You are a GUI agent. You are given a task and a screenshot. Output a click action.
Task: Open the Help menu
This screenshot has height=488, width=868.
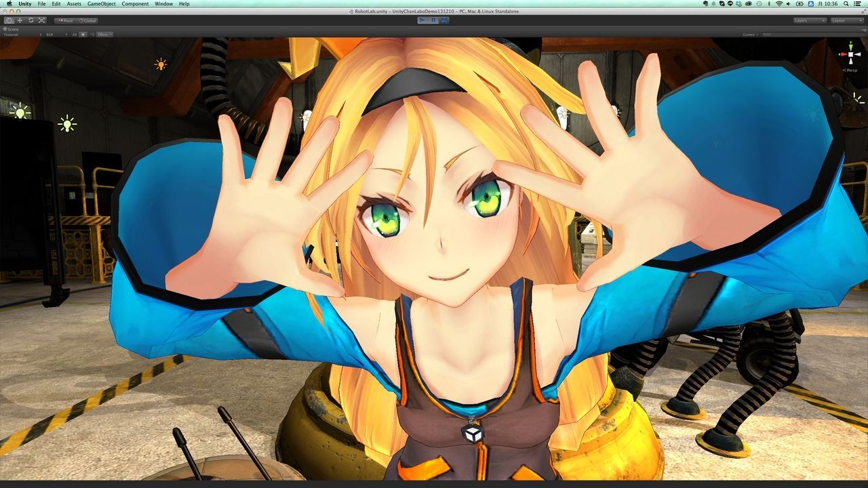point(184,4)
